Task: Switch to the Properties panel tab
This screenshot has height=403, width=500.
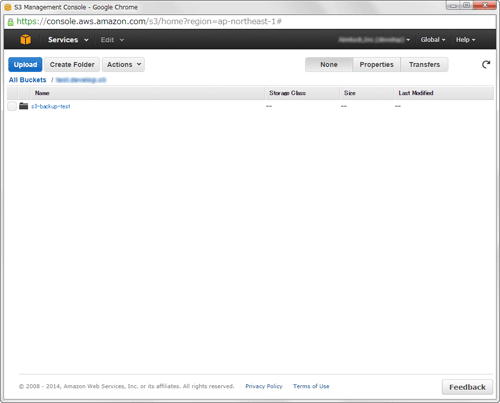Action: tap(376, 65)
